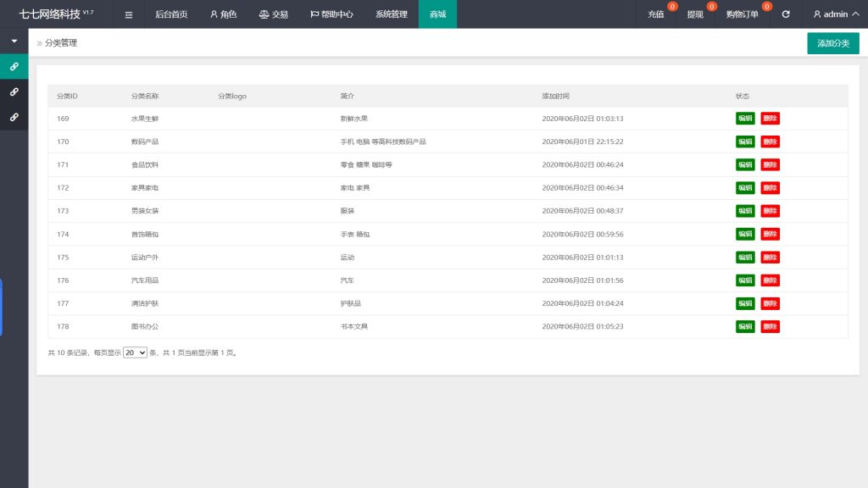The image size is (868, 488).
Task: Delete category 178 图书办公
Action: (770, 326)
